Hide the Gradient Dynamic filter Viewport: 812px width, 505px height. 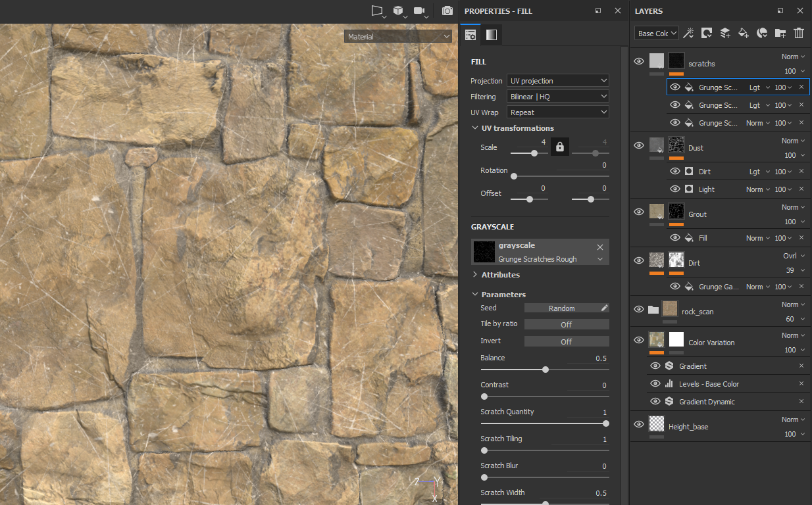click(x=655, y=401)
